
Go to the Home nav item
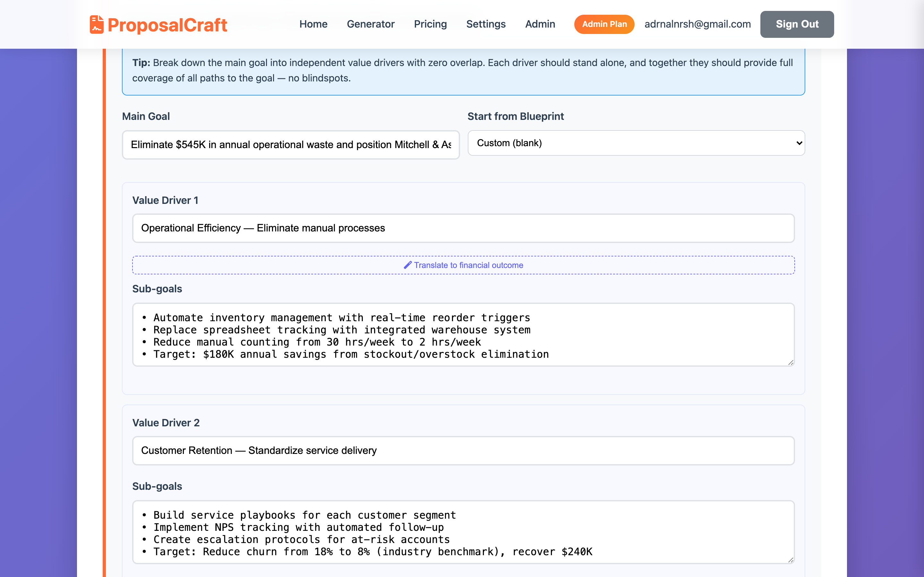pos(313,24)
